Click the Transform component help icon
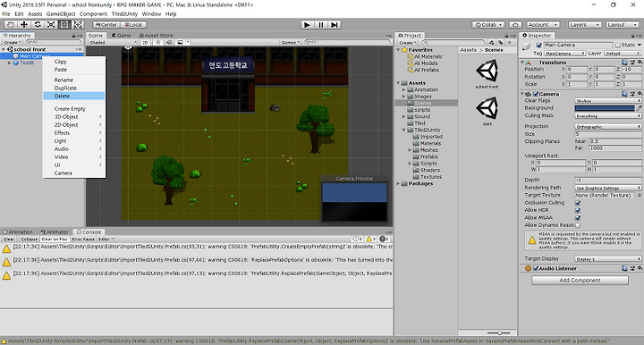Screen dimensions: 644x345 tap(624, 63)
